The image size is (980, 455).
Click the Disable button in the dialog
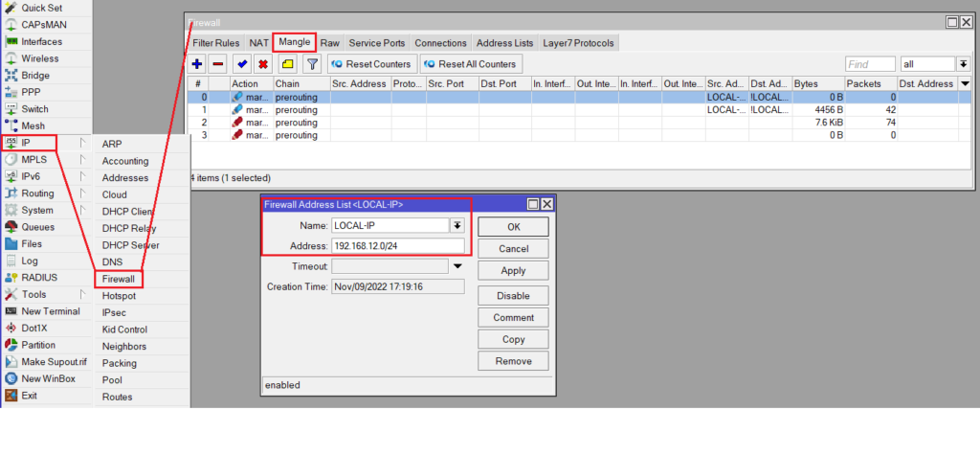pos(513,295)
